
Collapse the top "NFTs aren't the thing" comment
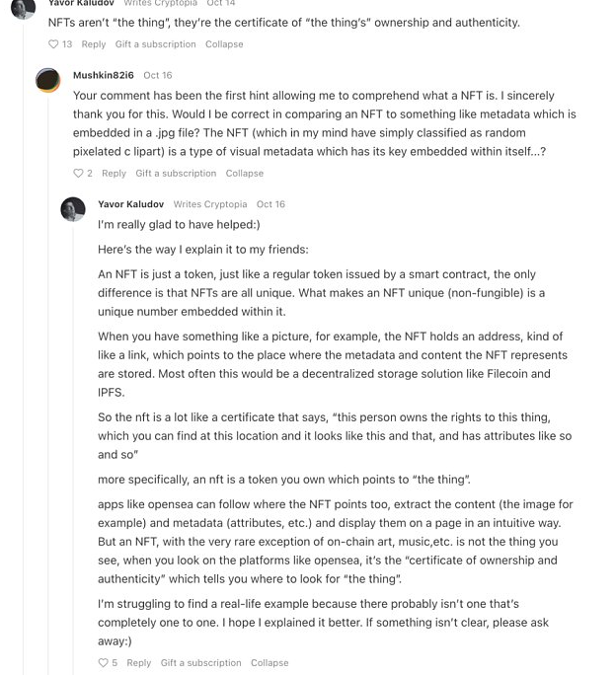point(224,44)
